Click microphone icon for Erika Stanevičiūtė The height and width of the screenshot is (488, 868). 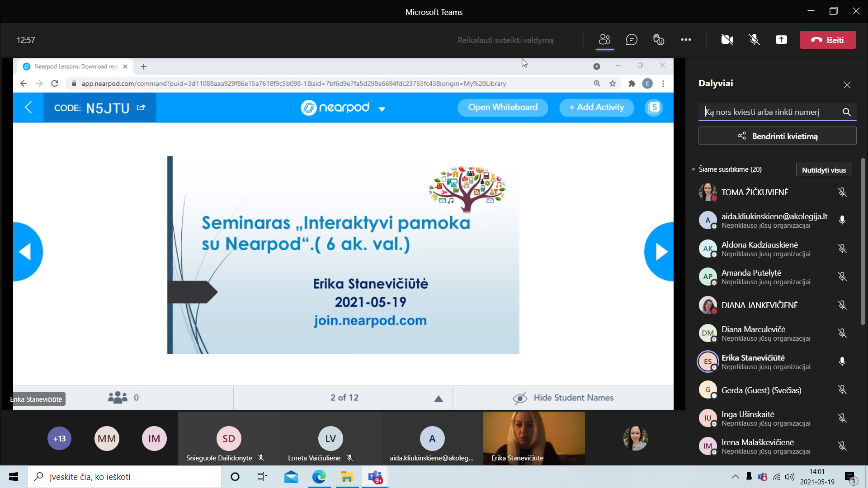tap(842, 361)
